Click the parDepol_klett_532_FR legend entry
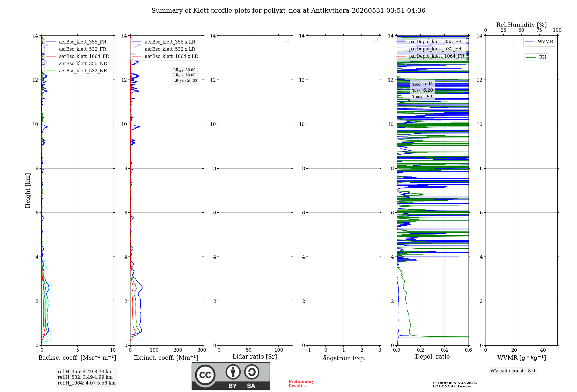Viewport: 577px width, 392px height. pyautogui.click(x=429, y=49)
